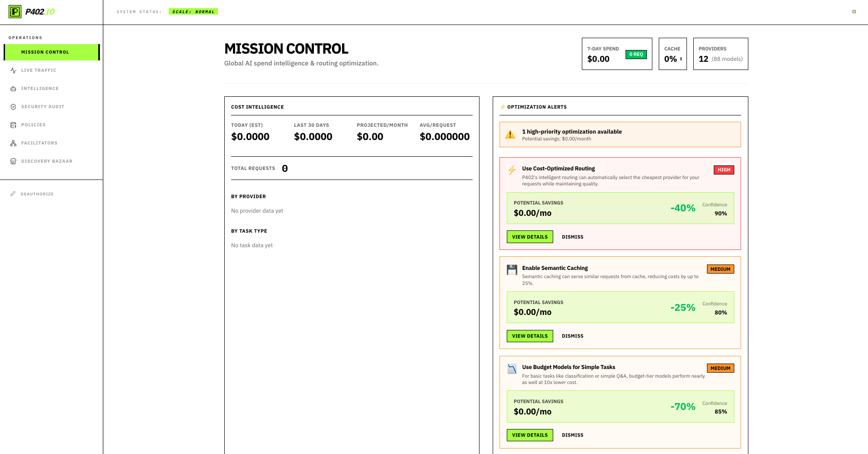Image resolution: width=868 pixels, height=454 pixels.
Task: Click the Last 30 Days $0.0000 value
Action: tap(313, 137)
